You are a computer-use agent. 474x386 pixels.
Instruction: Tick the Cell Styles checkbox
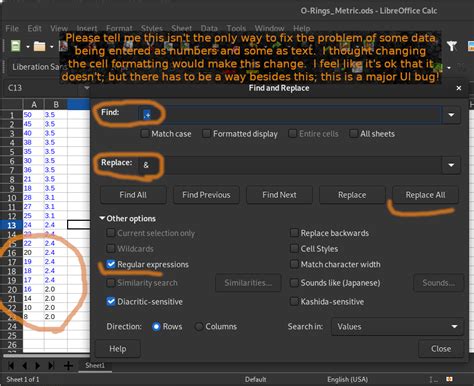click(x=294, y=248)
